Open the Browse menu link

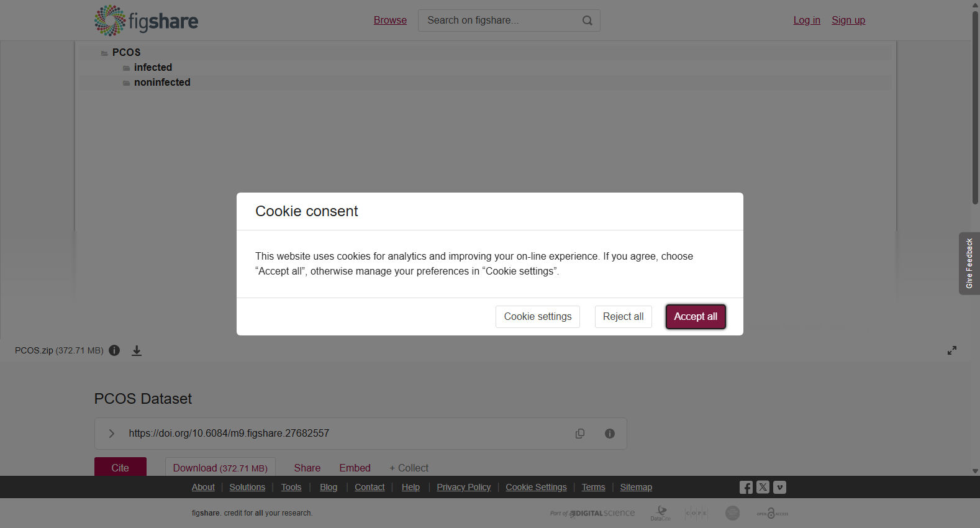pyautogui.click(x=390, y=20)
